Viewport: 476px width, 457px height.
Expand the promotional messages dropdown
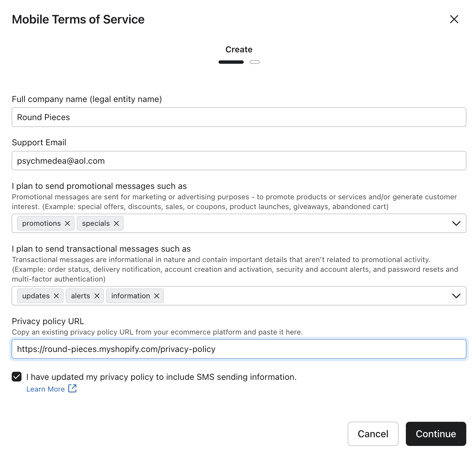(456, 223)
